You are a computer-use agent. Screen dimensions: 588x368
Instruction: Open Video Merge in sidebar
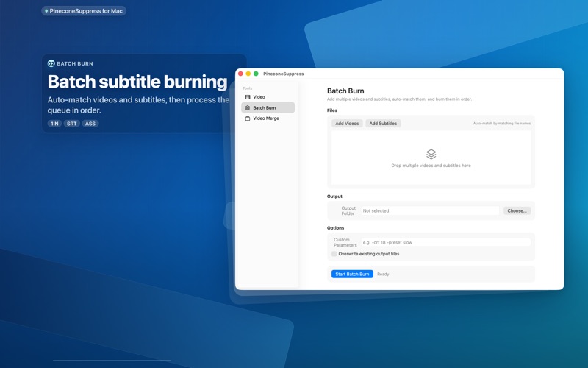coord(268,118)
